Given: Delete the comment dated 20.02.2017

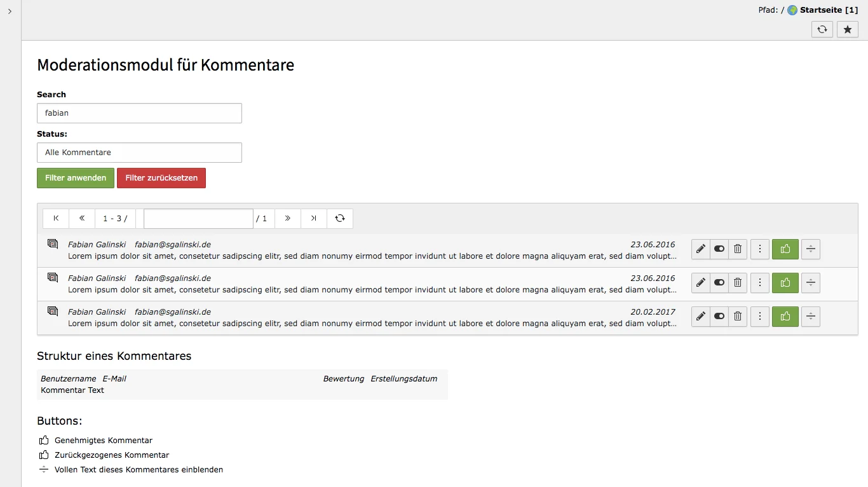Looking at the screenshot, I should coord(738,317).
